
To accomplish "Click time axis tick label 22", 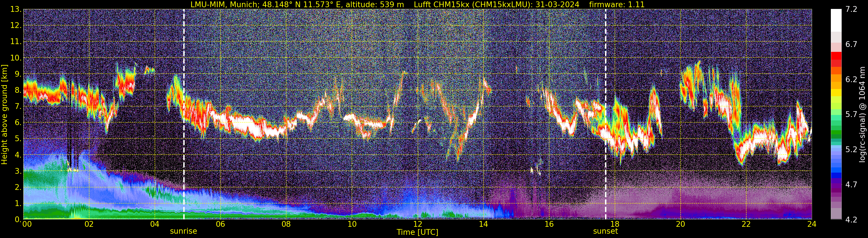I will tap(746, 224).
